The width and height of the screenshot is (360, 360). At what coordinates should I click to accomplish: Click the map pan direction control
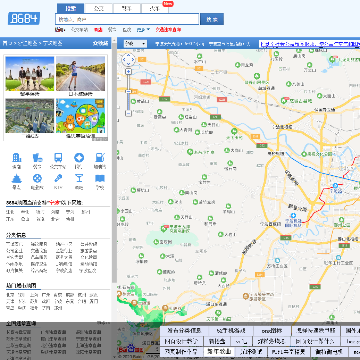click(128, 60)
